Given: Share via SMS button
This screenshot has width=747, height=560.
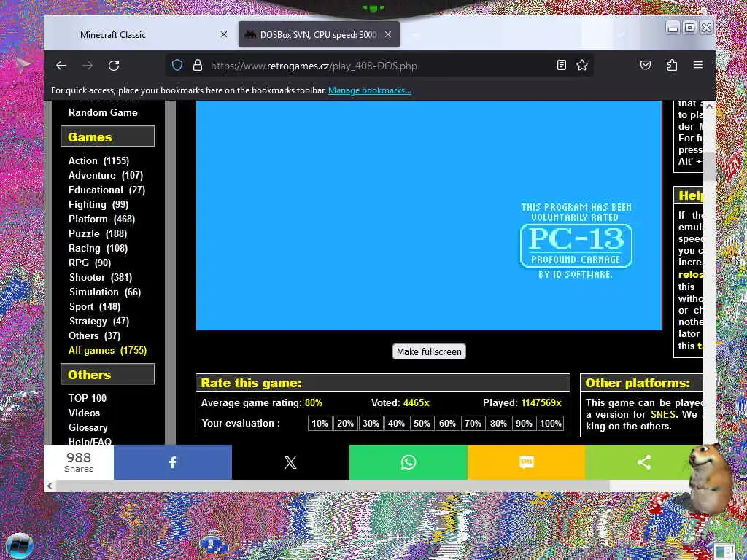Looking at the screenshot, I should [x=526, y=462].
